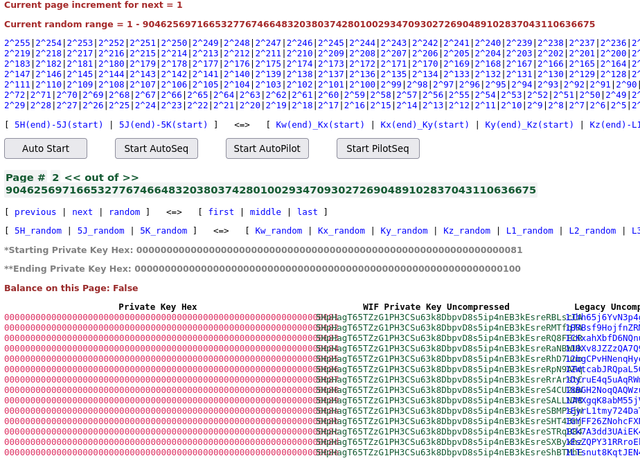Select the 2^140 range link
Image resolution: width=640 pixels, height=459 pixels.
[x=237, y=74]
